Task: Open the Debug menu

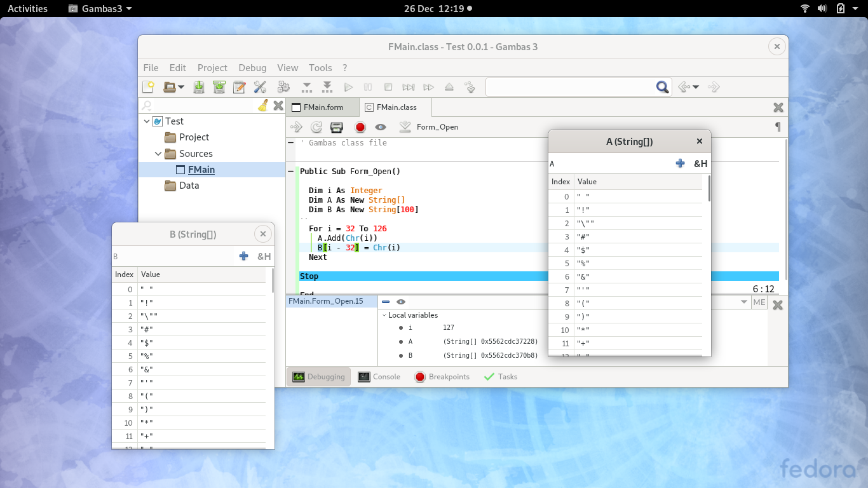Action: click(252, 68)
